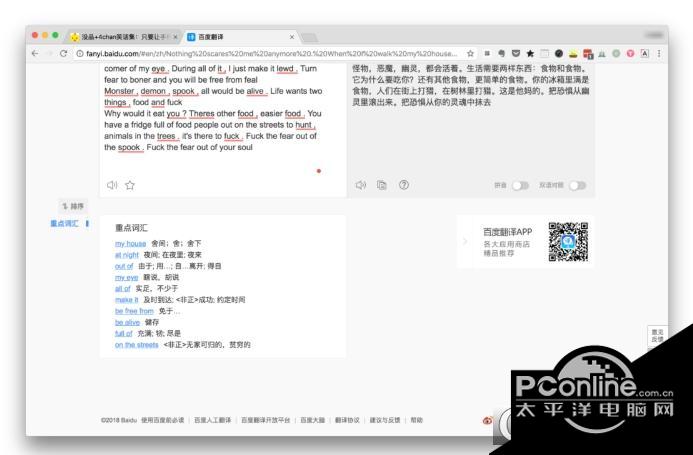Click the 排序 sort button

73,206
